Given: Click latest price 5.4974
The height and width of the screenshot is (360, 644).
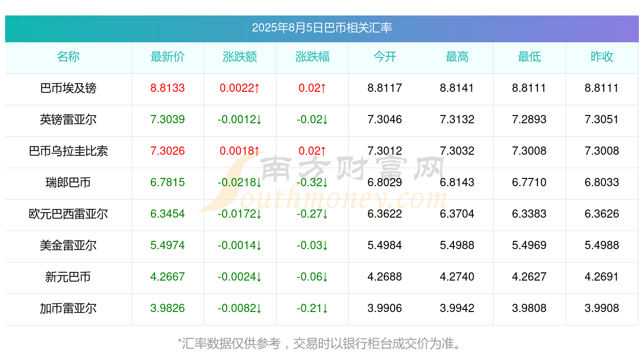Looking at the screenshot, I should click(x=167, y=246).
